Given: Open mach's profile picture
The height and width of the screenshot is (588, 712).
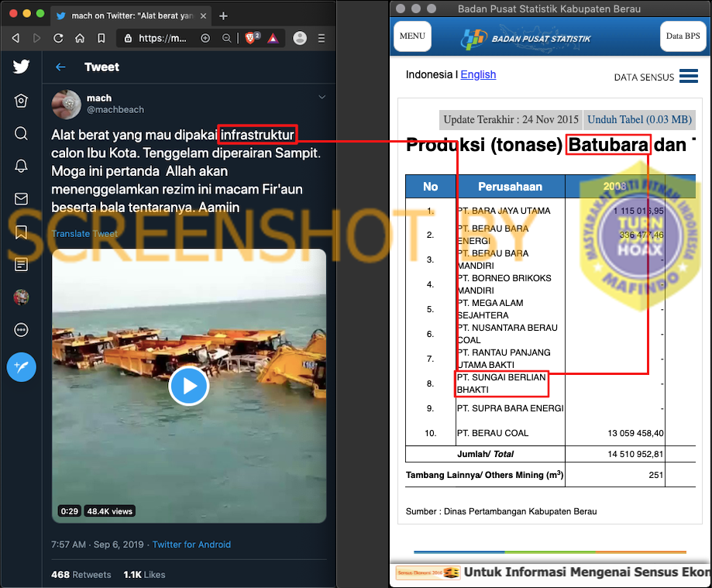Looking at the screenshot, I should pyautogui.click(x=67, y=104).
